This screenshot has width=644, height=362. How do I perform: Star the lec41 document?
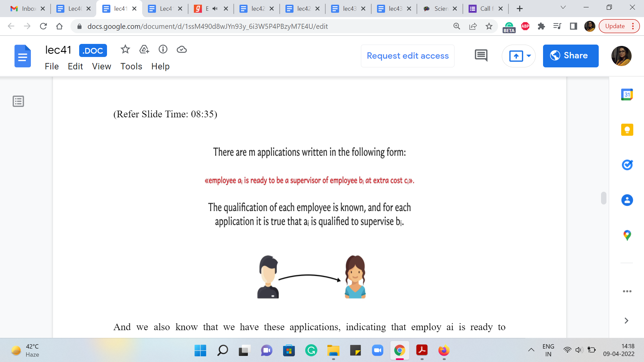point(125,50)
